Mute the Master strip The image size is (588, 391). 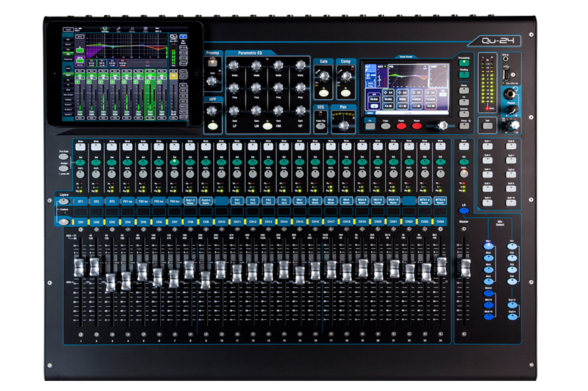464,147
